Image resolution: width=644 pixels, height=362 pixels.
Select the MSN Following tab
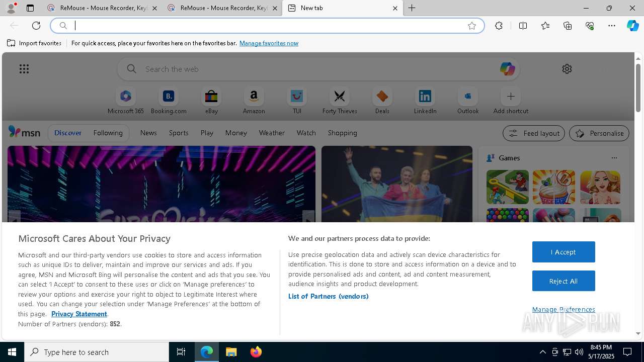[x=108, y=133]
